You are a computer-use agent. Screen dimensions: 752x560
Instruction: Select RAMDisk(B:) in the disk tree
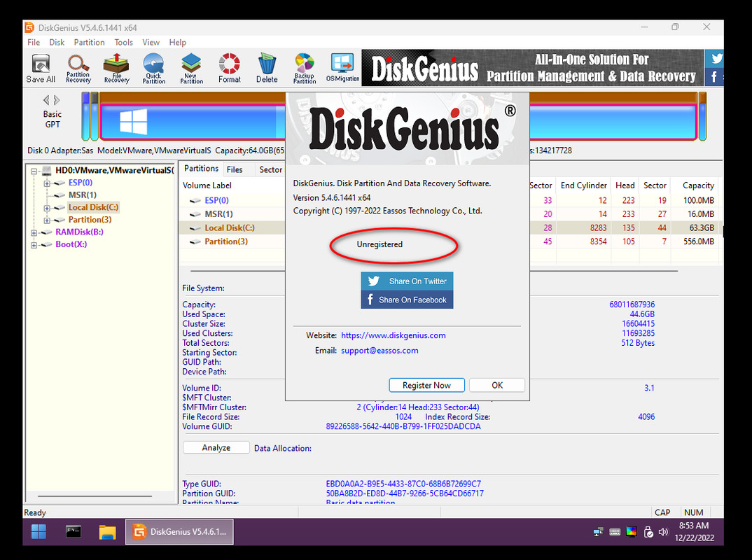click(x=79, y=232)
